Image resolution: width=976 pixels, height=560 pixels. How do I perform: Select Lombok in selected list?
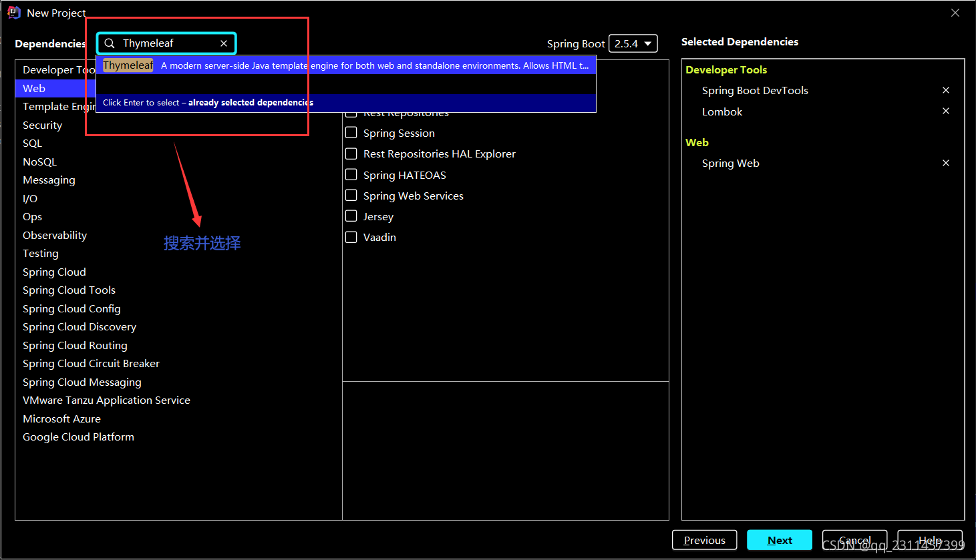(722, 111)
